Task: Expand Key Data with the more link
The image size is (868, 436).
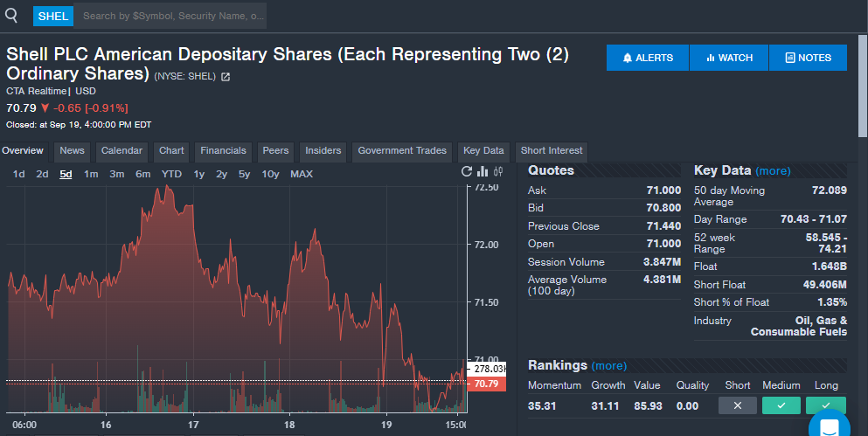Action: 773,171
